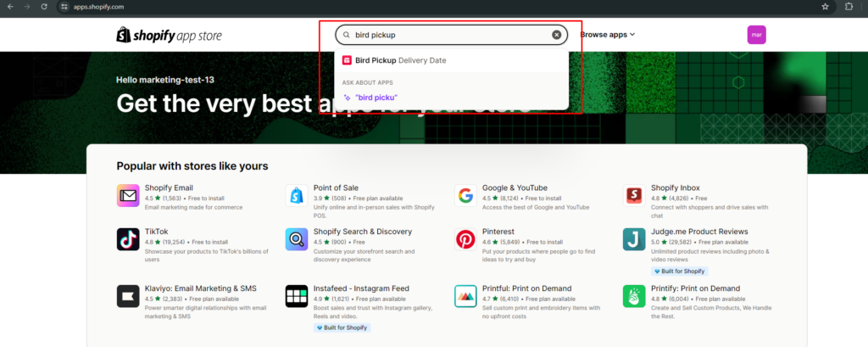Expand the Browse apps dropdown

click(x=607, y=35)
